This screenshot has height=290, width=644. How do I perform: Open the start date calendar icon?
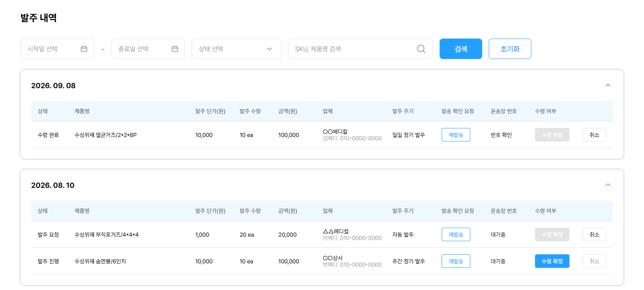[84, 49]
